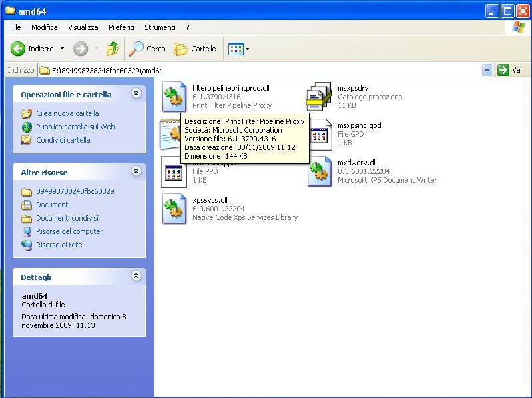Go back with the Indietro button
Image resolution: width=532 pixels, height=398 pixels.
32,49
